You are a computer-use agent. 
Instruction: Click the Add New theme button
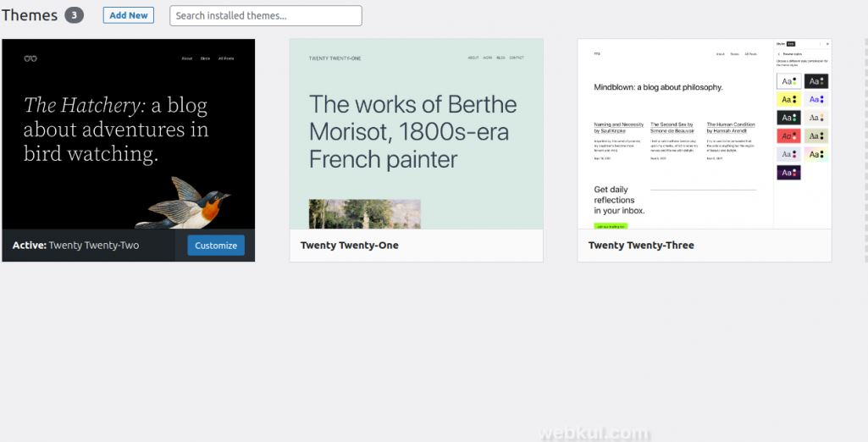point(129,15)
